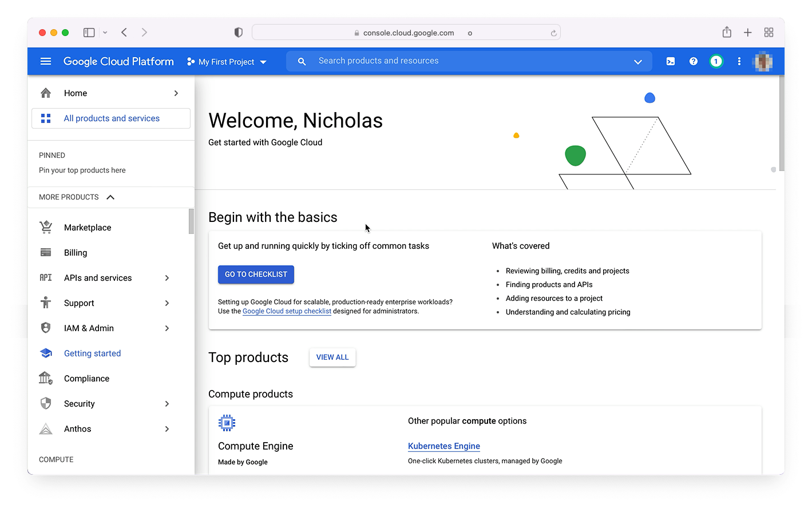Open the Help question mark icon
Viewport: 812px width, 513px height.
tap(694, 61)
